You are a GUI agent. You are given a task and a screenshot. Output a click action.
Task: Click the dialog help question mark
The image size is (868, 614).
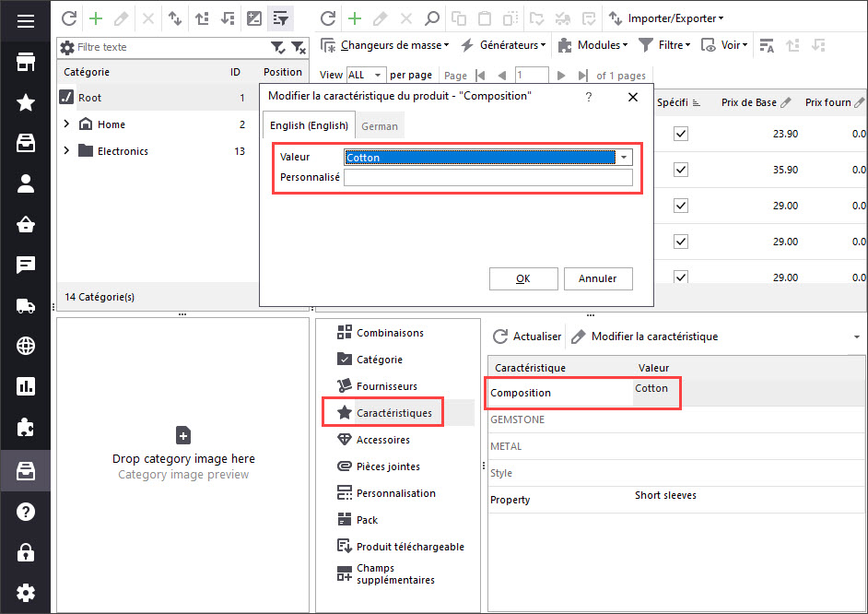point(589,97)
